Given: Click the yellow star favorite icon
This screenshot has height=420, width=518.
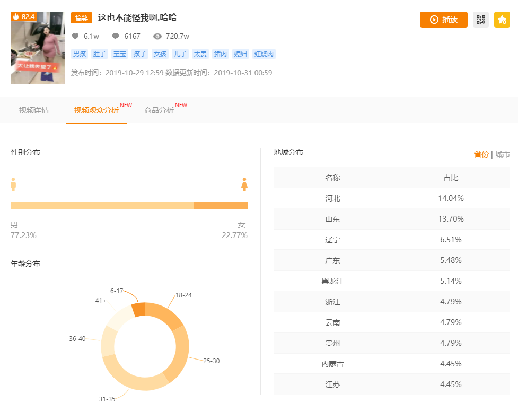Looking at the screenshot, I should point(502,20).
